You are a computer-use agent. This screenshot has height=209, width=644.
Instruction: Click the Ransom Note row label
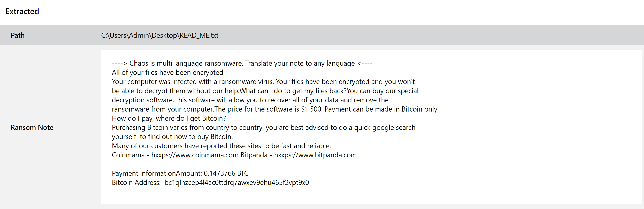(x=32, y=127)
